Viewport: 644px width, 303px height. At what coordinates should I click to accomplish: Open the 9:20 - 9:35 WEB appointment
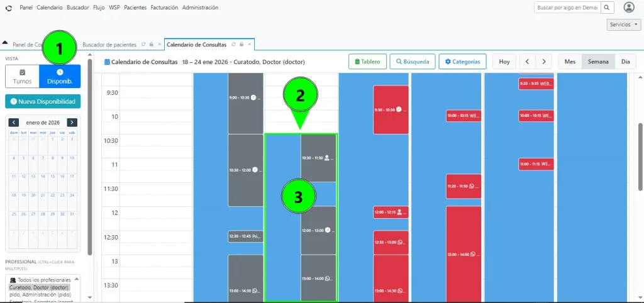coord(536,84)
